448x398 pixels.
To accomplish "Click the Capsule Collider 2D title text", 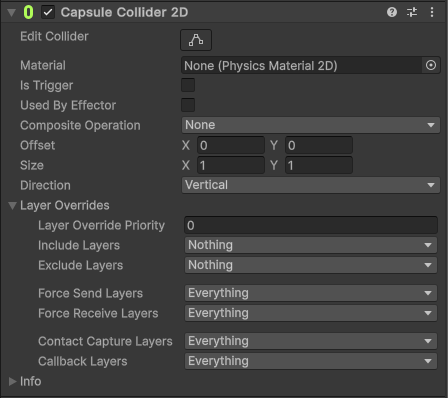I will click(124, 12).
